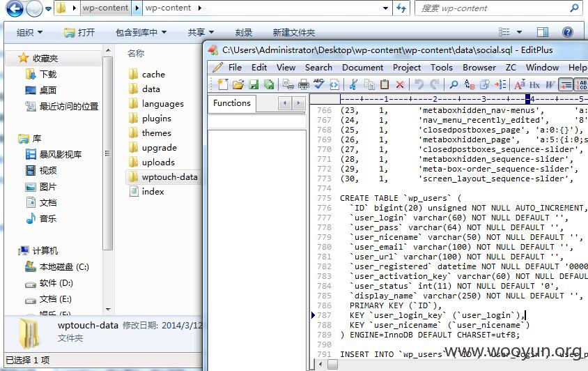This screenshot has width=588, height=371.
Task: Save the document with the floppy disk icon
Action: point(254,84)
